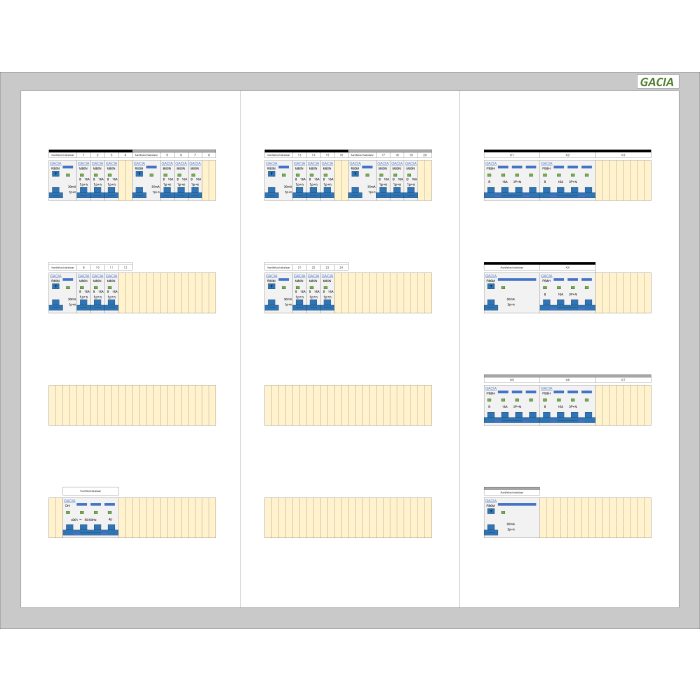Select the circuit breaker under label 9
The height and width of the screenshot is (700, 700).
coord(84,294)
